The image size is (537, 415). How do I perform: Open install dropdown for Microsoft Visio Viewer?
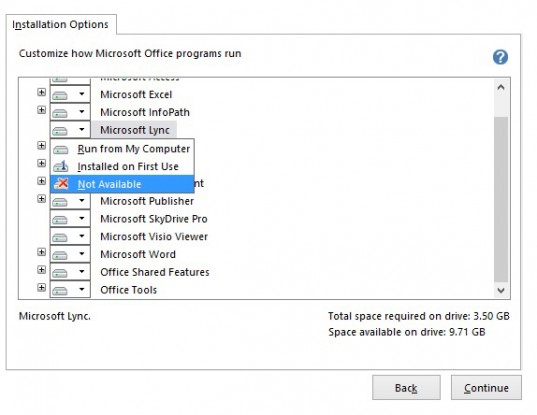70,237
